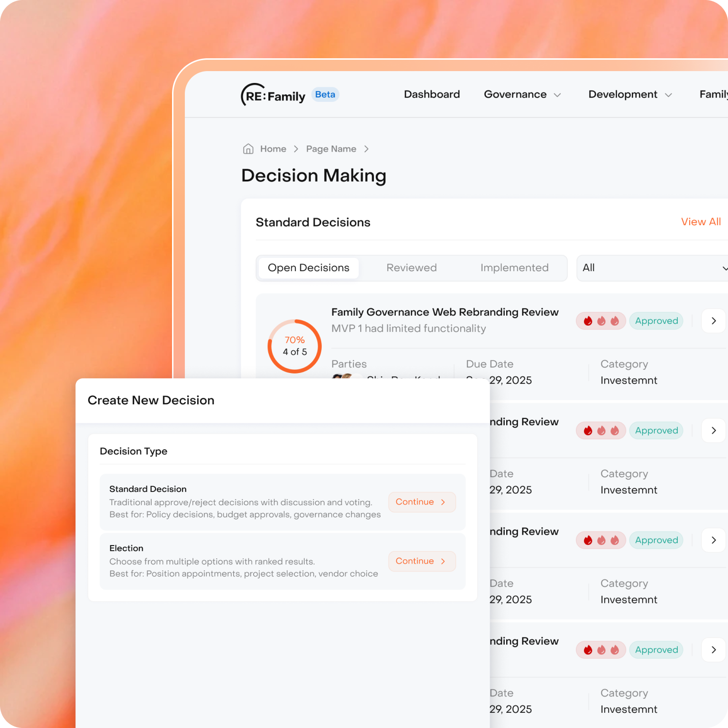Click Approved badge in second decision row
This screenshot has width=728, height=728.
tap(656, 430)
